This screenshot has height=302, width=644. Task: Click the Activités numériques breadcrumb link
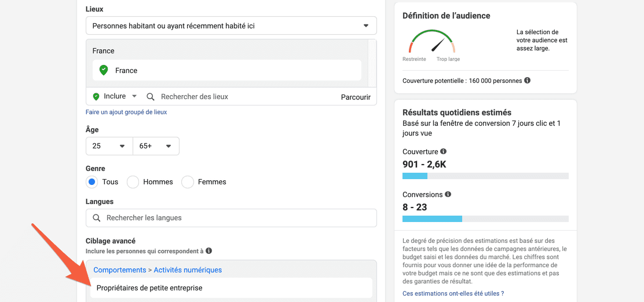click(x=188, y=270)
